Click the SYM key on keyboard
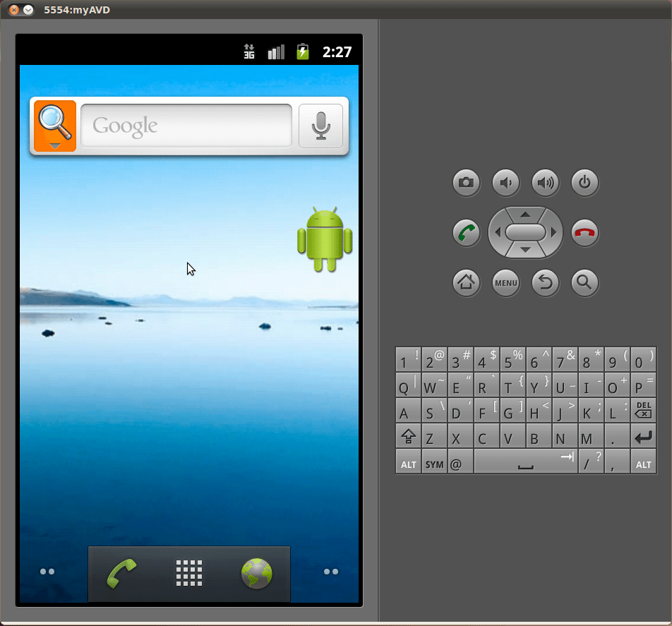The height and width of the screenshot is (626, 672). point(434,461)
